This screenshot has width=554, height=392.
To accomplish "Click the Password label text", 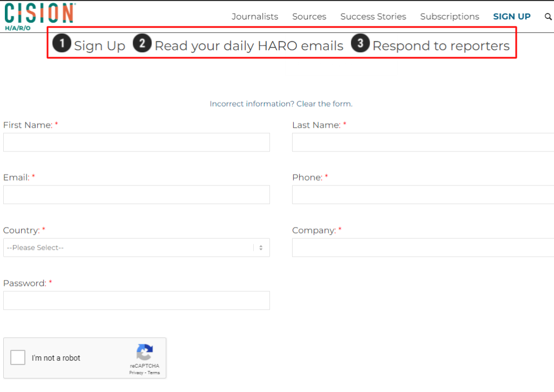I will point(25,283).
